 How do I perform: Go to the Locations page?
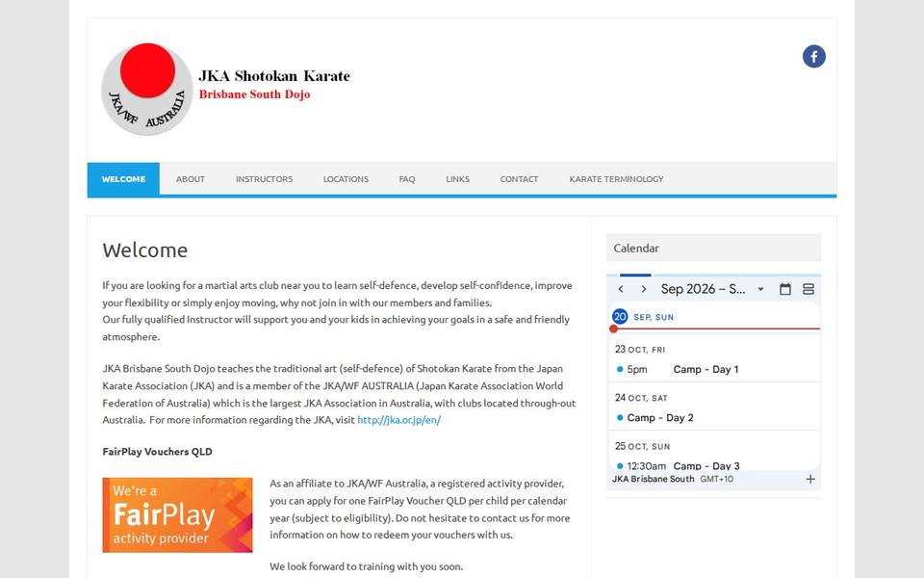tap(346, 179)
